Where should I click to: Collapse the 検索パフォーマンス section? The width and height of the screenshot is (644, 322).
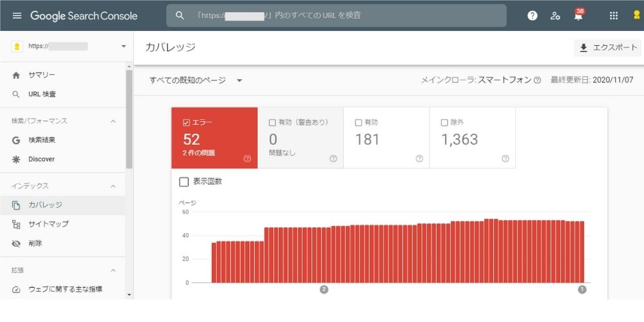click(x=113, y=121)
